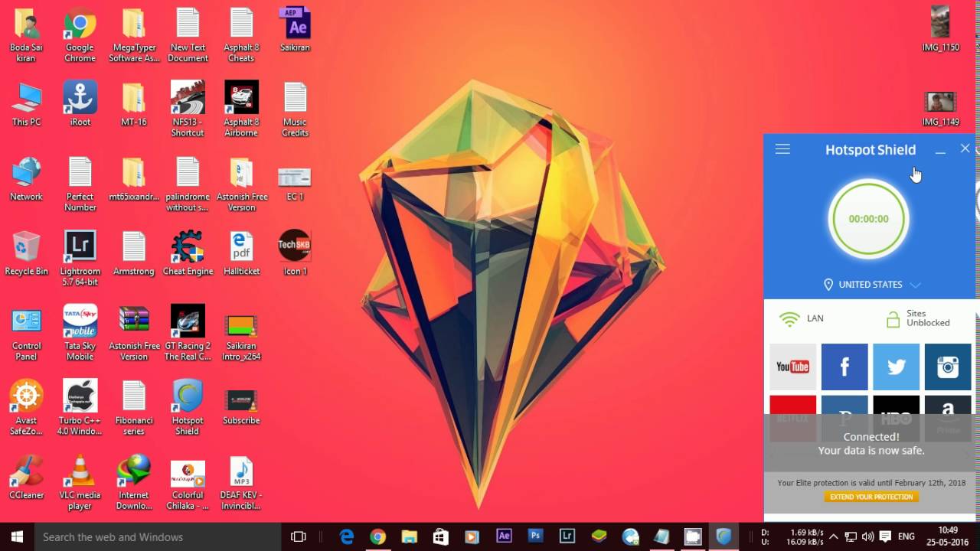This screenshot has height=551, width=980.
Task: Click Google Chrome desktop shortcut
Action: pyautogui.click(x=80, y=35)
